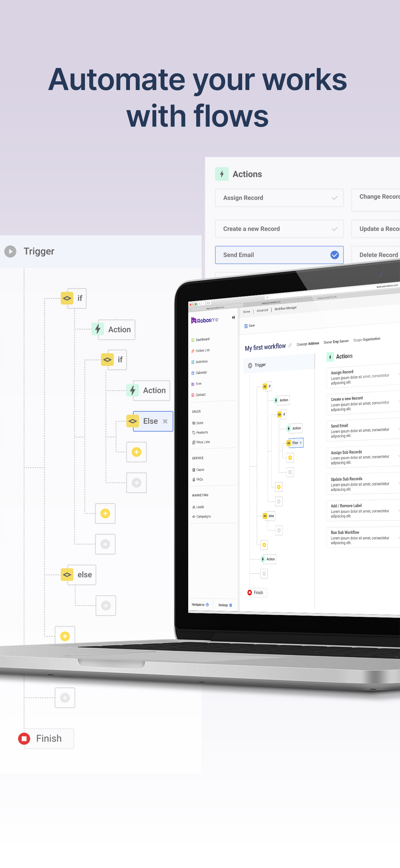
Task: Select the Update a Record action in large panel
Action: (x=376, y=229)
